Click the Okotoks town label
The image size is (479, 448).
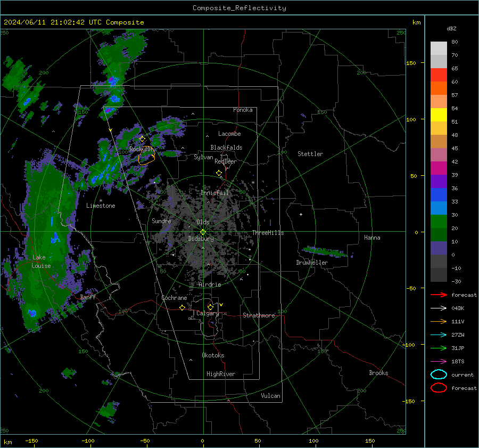(x=213, y=355)
